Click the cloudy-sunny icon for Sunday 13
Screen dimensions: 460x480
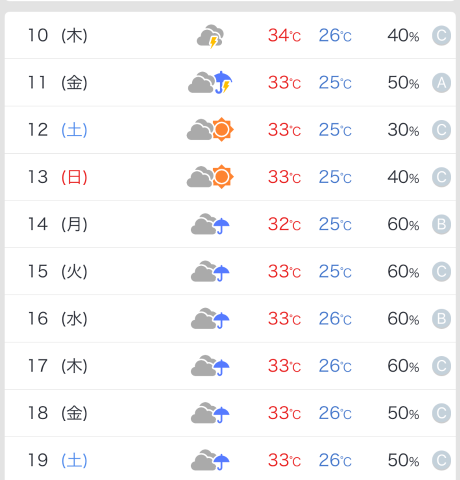click(210, 177)
